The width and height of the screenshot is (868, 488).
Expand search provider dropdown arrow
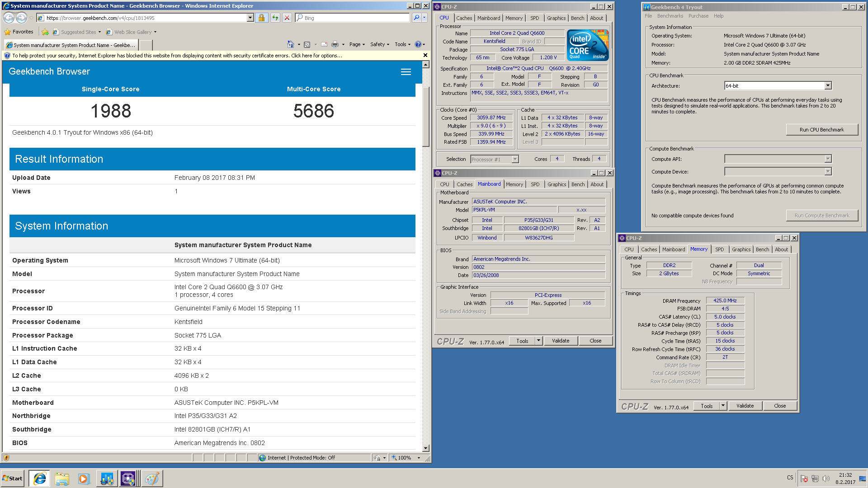pos(425,18)
